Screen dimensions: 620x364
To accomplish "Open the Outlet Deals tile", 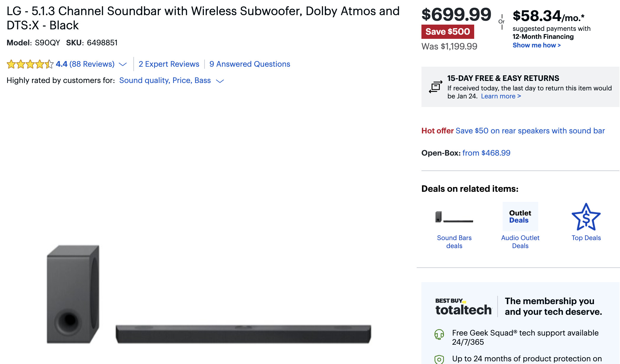I will (x=520, y=216).
